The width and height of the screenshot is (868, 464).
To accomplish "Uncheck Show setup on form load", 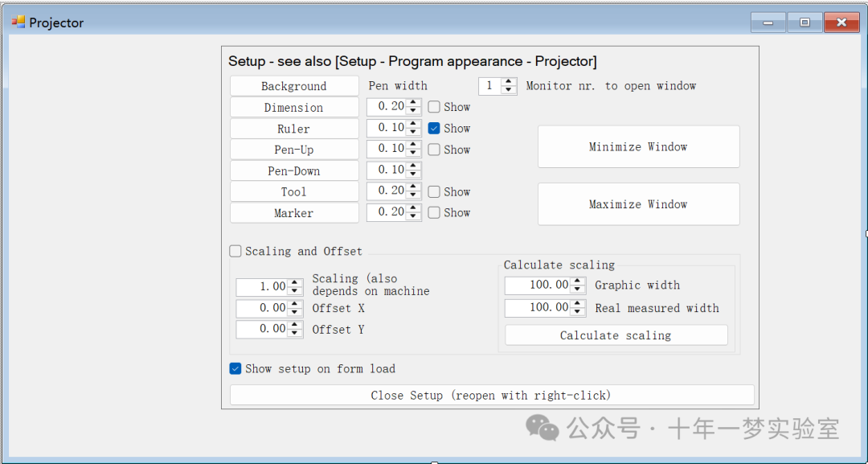I will 235,369.
